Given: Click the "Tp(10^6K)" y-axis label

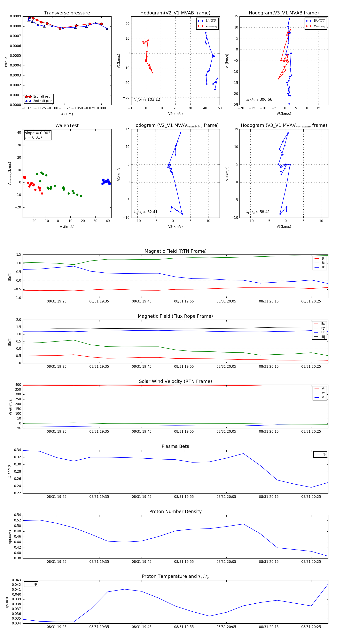Looking at the screenshot, I should coord(7,602).
